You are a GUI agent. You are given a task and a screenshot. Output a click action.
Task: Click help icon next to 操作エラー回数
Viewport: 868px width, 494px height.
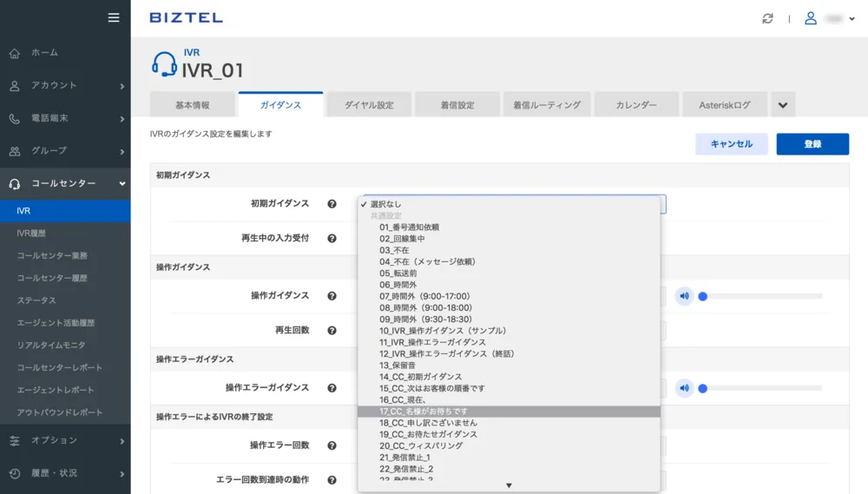pyautogui.click(x=332, y=445)
